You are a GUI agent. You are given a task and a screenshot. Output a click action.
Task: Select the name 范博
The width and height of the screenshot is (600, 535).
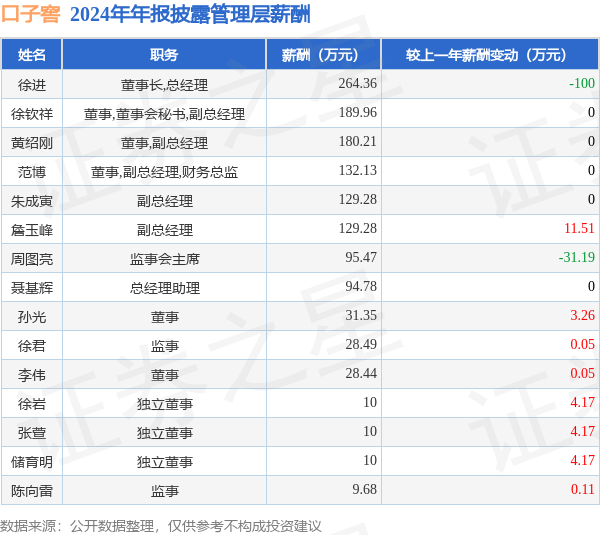[32, 172]
